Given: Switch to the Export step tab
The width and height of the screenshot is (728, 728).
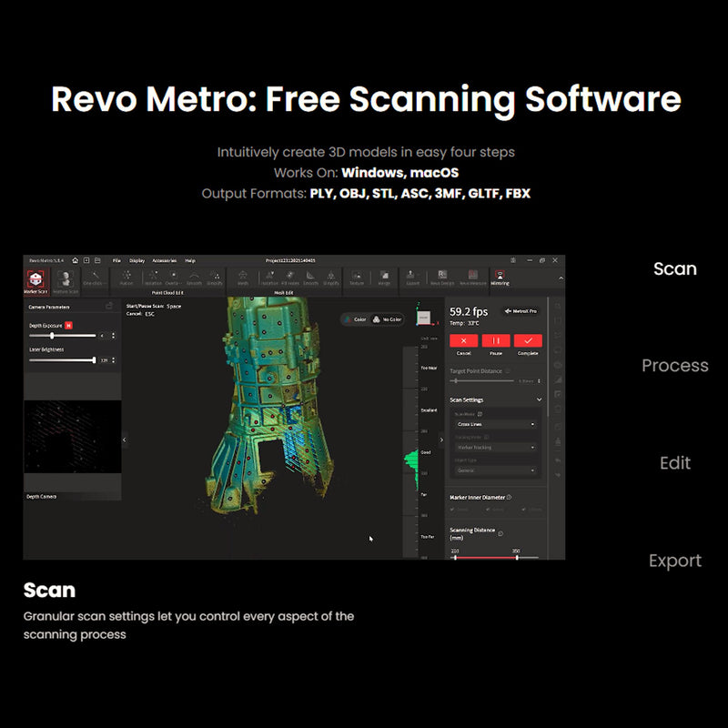Looking at the screenshot, I should point(675,561).
